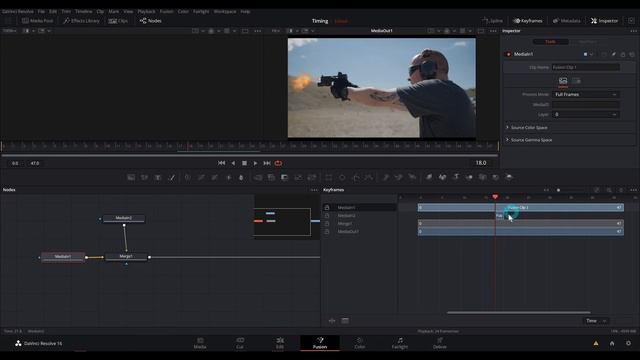Click the play forward button

256,163
